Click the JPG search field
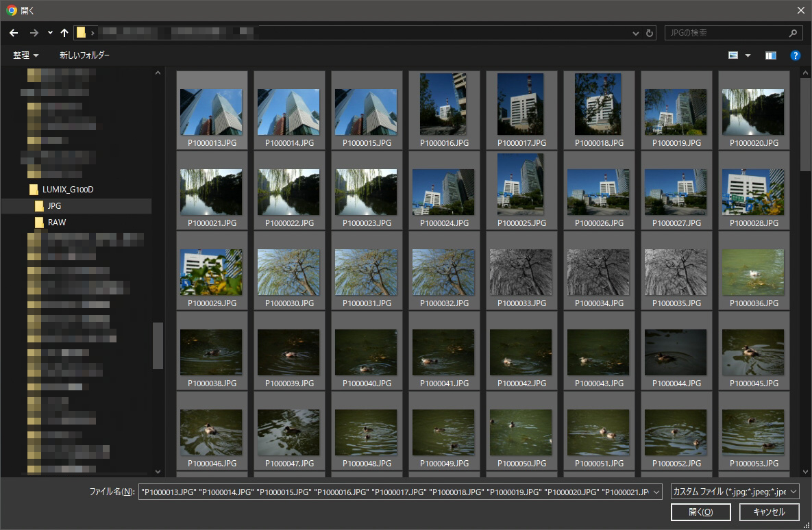This screenshot has height=530, width=812. coord(733,33)
